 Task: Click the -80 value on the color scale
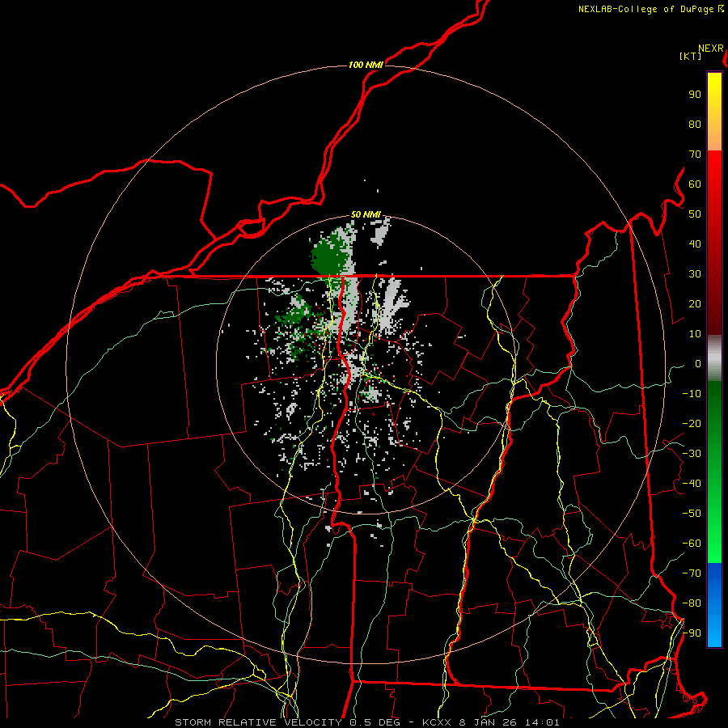692,603
